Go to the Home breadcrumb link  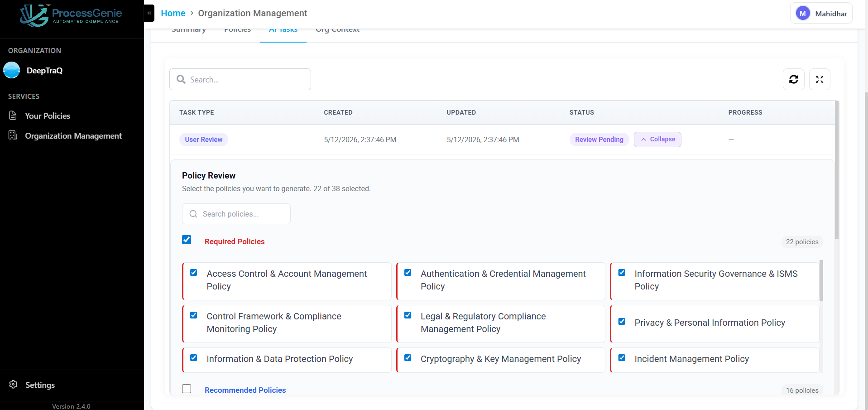(x=173, y=13)
